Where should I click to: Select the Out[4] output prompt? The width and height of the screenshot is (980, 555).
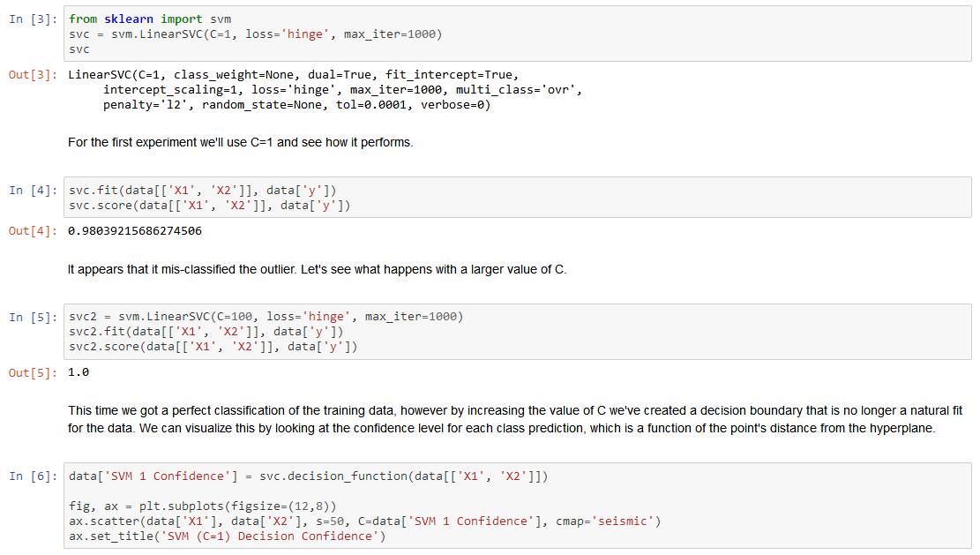pos(34,231)
